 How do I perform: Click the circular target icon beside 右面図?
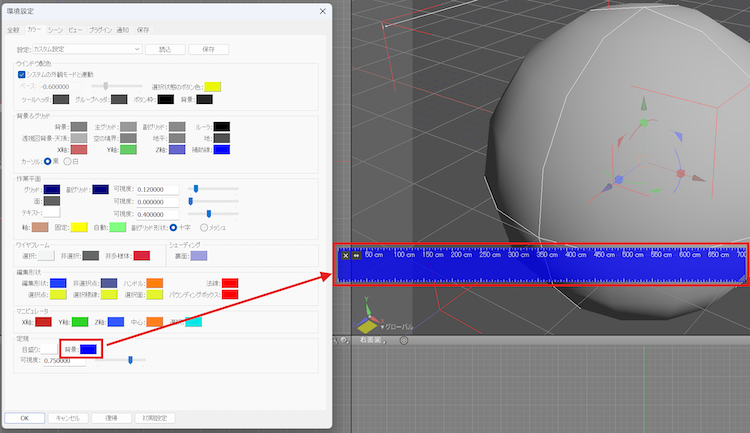(404, 341)
